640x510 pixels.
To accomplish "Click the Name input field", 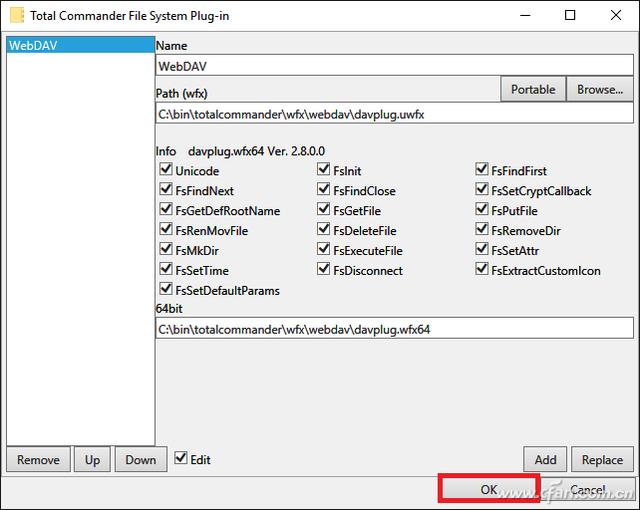I will coord(394,66).
